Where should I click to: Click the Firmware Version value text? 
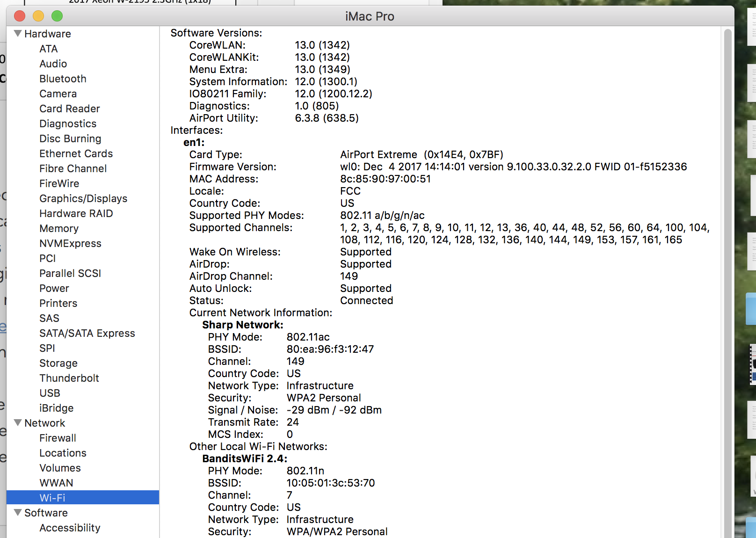click(514, 167)
